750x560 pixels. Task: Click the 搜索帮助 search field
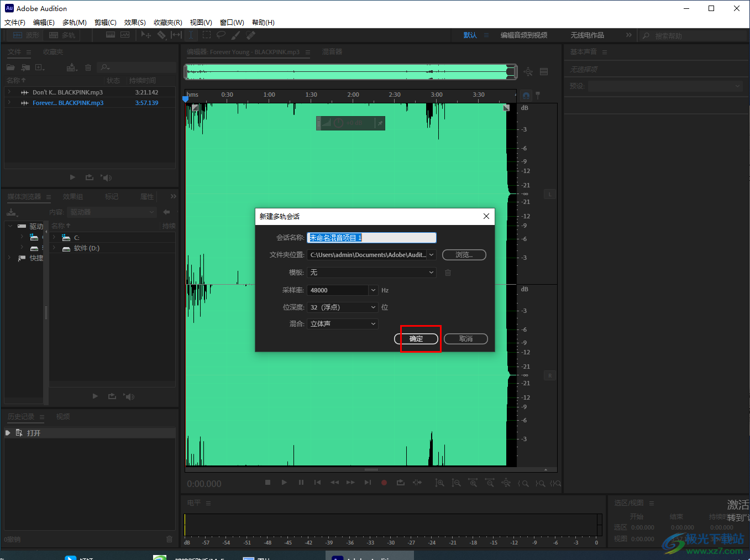point(694,36)
